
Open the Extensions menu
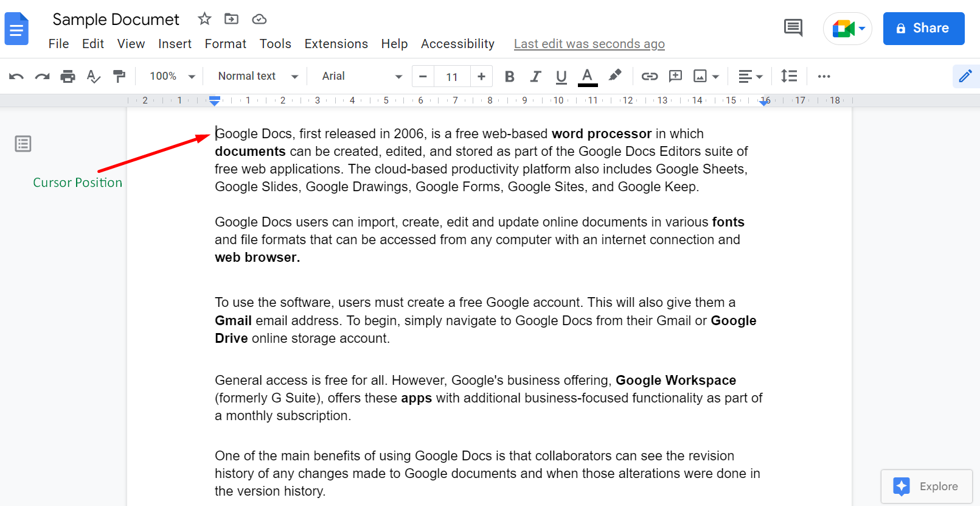coord(336,44)
